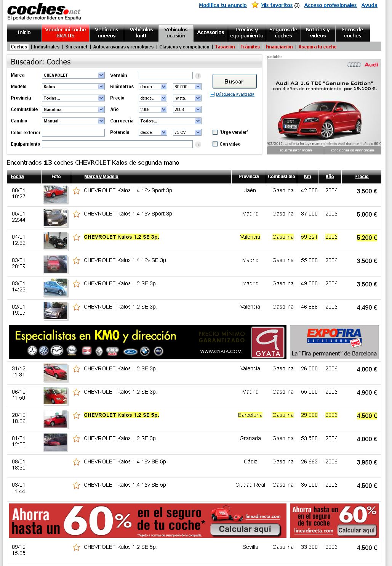Switch to Vehículos km0 tab

(141, 33)
